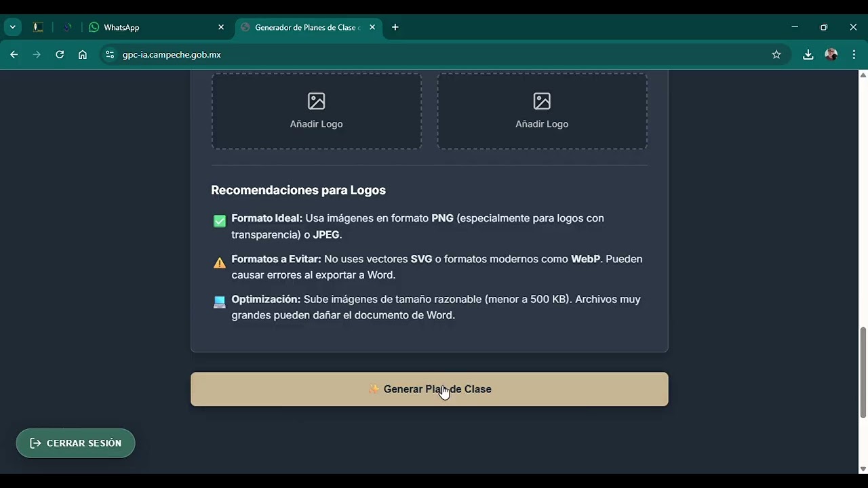Image resolution: width=868 pixels, height=488 pixels.
Task: Click the right Añadir Logo label
Action: coord(542,124)
